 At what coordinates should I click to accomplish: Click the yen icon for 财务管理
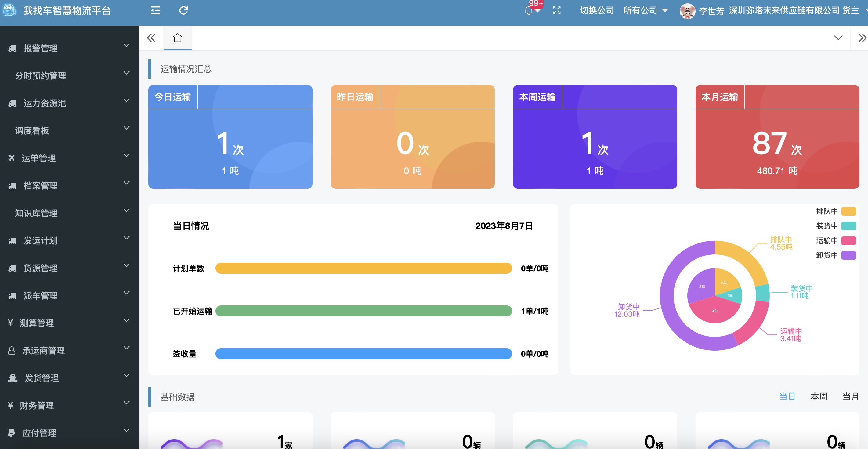[10, 405]
